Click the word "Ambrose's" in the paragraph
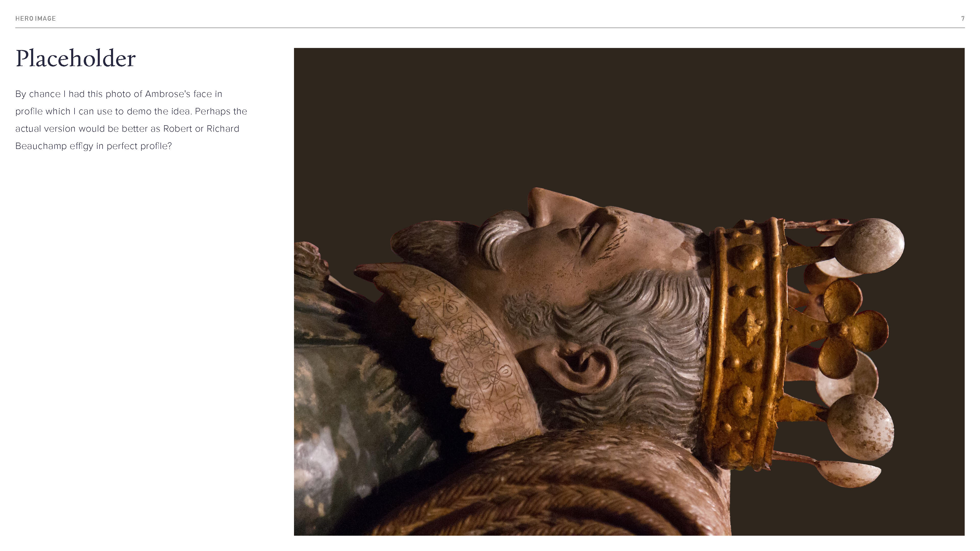 coord(167,94)
